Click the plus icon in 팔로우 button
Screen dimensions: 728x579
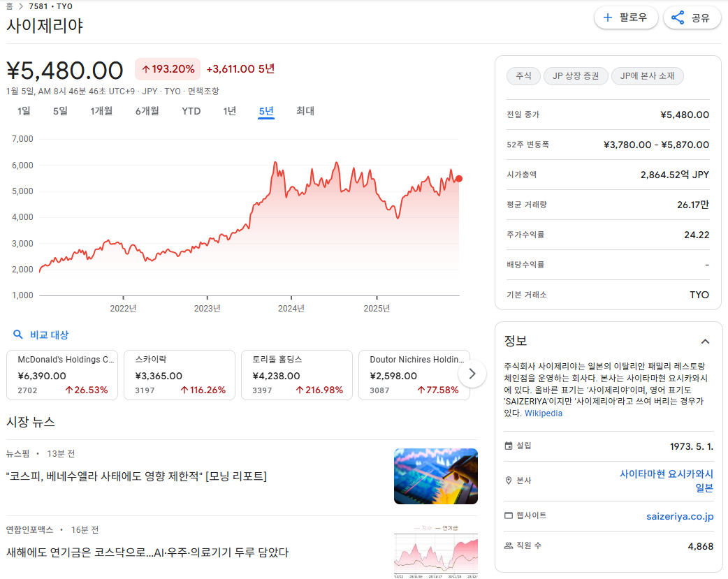[607, 17]
